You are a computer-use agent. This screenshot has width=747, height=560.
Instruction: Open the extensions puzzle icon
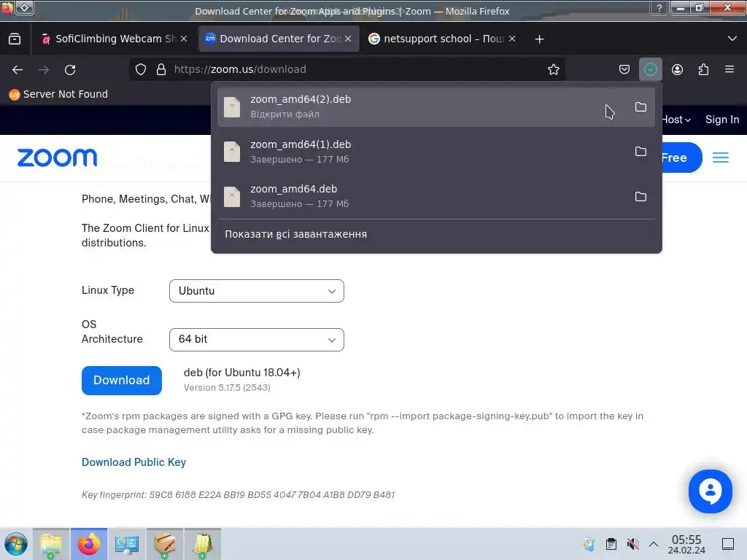coord(703,69)
